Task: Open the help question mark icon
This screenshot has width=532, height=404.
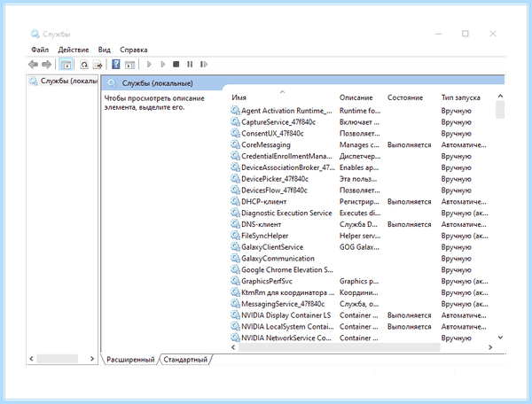Action: point(116,64)
